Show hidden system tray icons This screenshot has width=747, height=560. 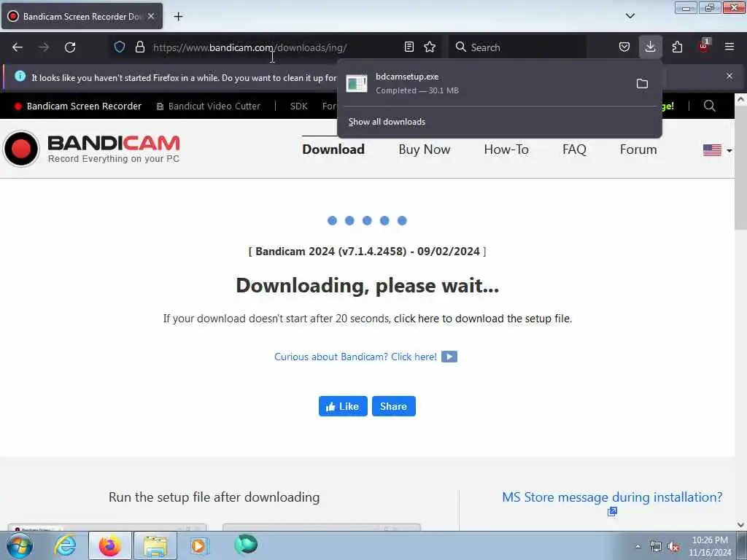pos(638,547)
